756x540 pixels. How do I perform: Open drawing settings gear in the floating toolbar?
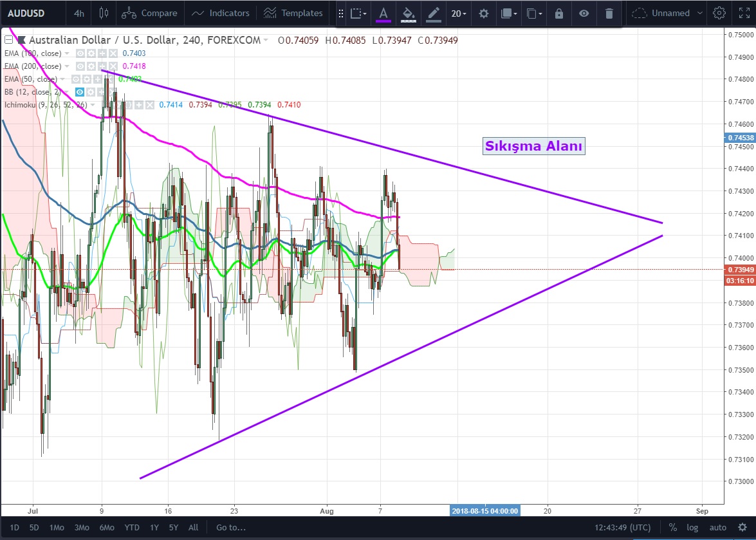483,13
